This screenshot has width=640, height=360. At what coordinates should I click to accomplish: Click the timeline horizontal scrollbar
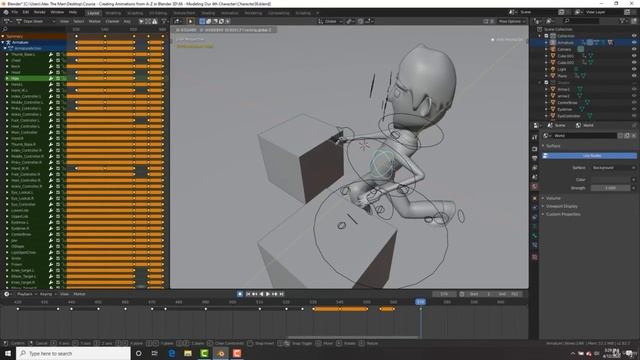(353, 338)
